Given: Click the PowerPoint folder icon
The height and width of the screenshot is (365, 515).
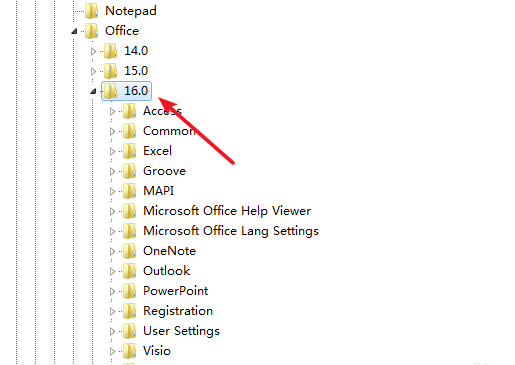Looking at the screenshot, I should coord(129,291).
